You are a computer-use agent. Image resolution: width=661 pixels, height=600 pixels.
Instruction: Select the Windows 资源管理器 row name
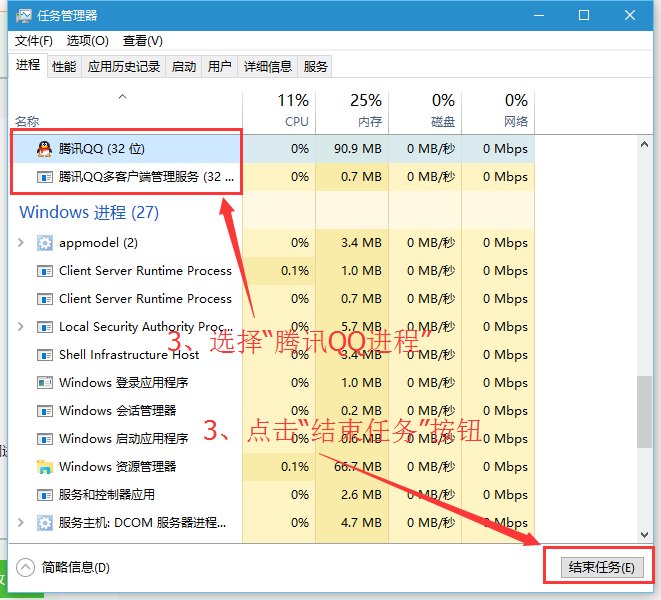point(118,467)
